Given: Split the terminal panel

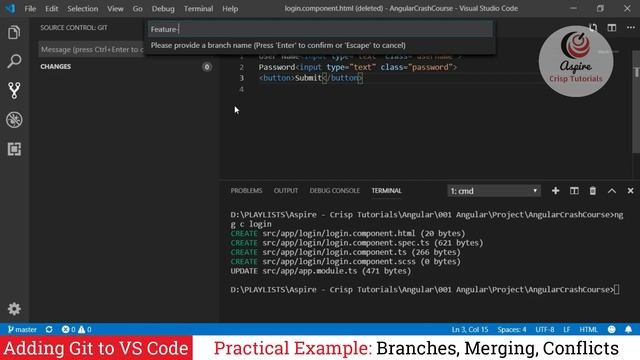Looking at the screenshot, I should [x=574, y=191].
